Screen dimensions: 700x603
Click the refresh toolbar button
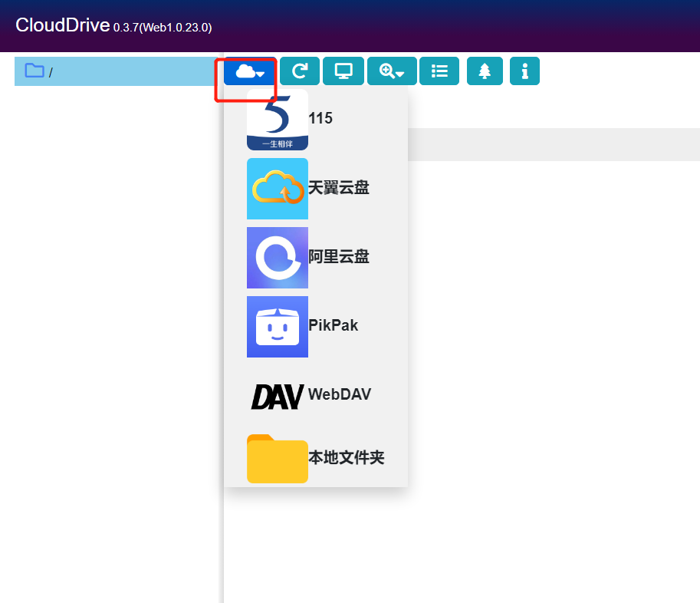(300, 71)
